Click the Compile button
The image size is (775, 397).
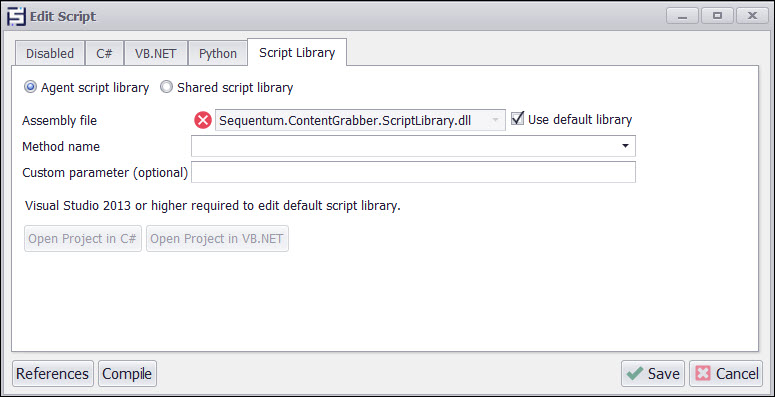click(x=127, y=373)
